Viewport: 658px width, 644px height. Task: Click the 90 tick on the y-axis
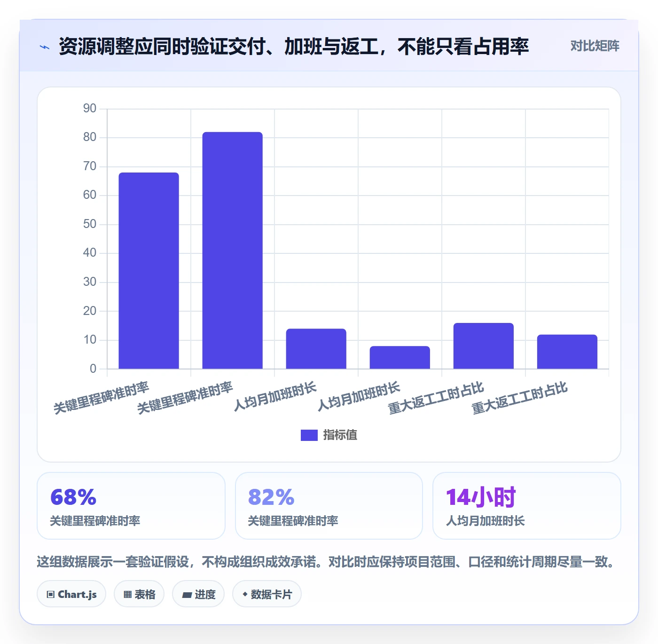pos(89,109)
